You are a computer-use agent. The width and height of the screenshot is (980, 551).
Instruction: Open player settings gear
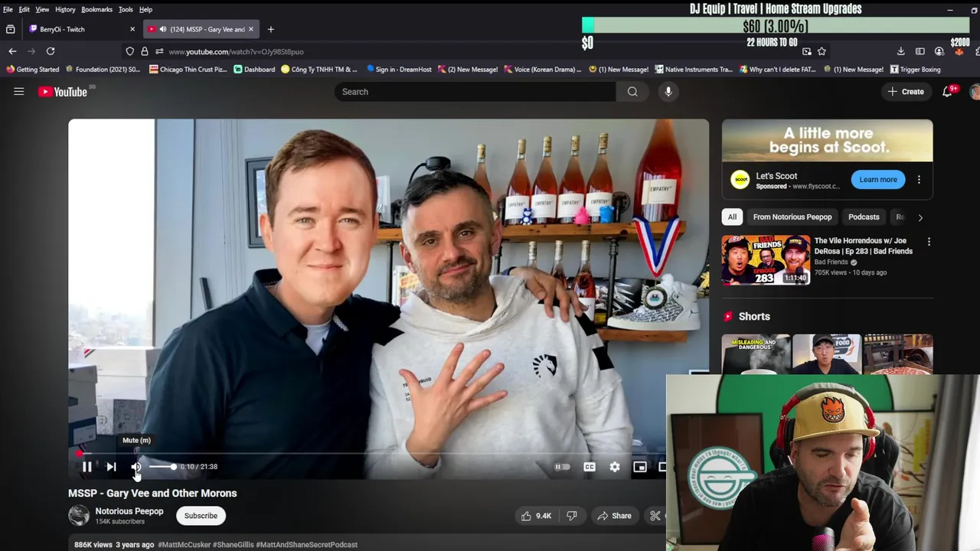click(615, 467)
